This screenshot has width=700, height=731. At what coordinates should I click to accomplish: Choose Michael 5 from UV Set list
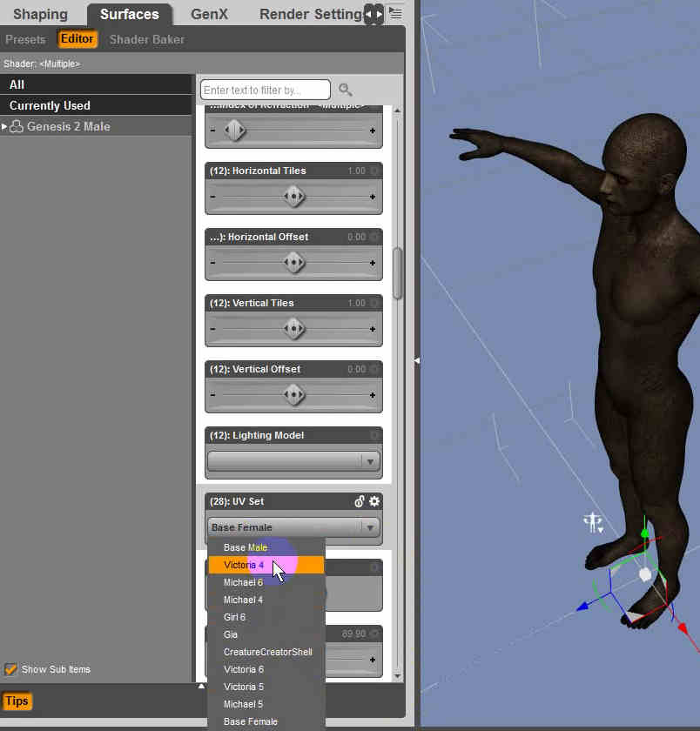point(266,704)
